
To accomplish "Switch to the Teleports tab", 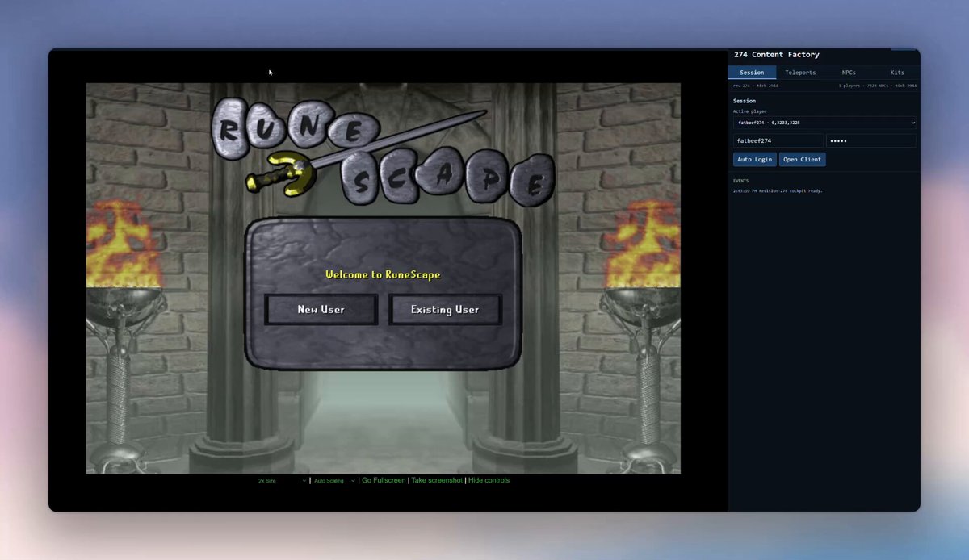I will (800, 73).
